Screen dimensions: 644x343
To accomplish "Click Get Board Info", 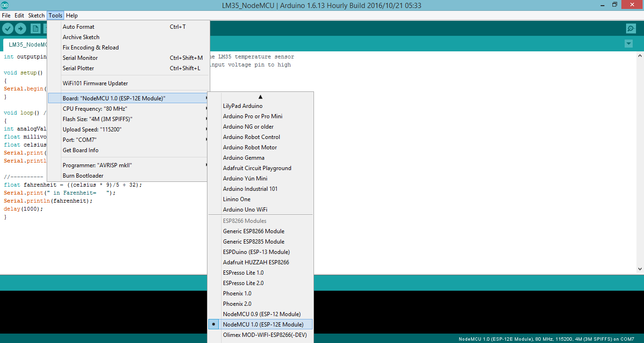I will tap(129, 150).
